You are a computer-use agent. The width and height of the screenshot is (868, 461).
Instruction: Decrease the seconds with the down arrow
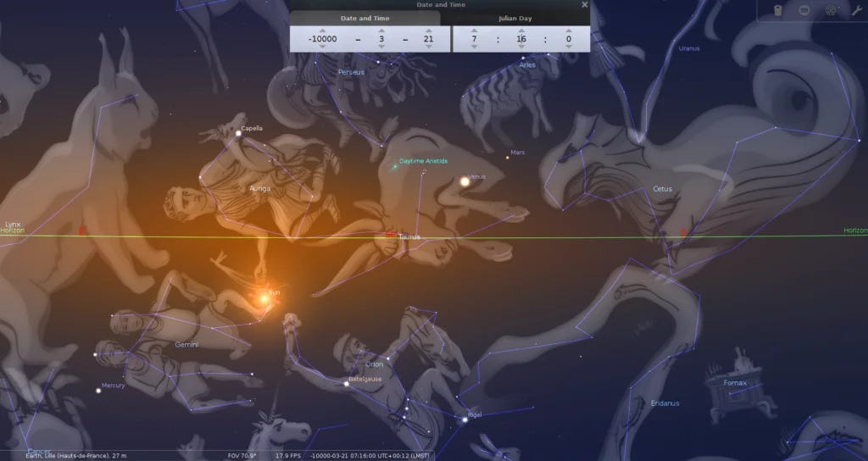pos(569,47)
